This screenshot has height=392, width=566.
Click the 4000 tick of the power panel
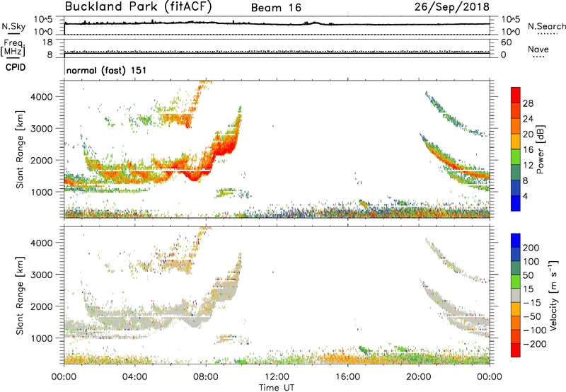[x=42, y=97]
